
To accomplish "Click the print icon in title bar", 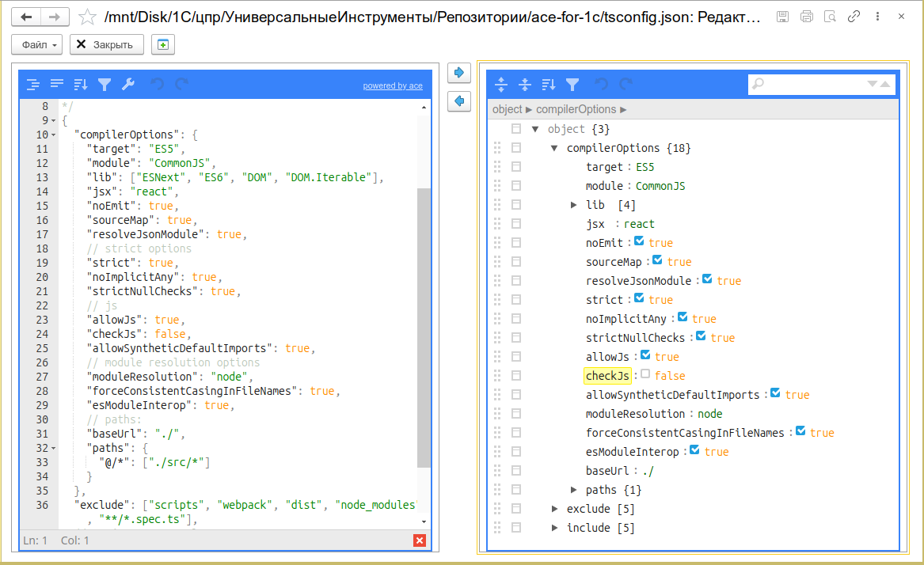I will [806, 17].
